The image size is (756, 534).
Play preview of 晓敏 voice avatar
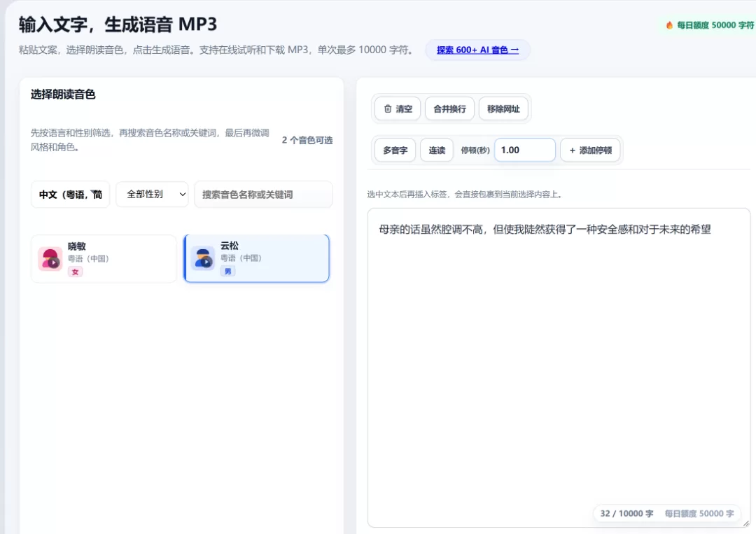click(x=50, y=259)
